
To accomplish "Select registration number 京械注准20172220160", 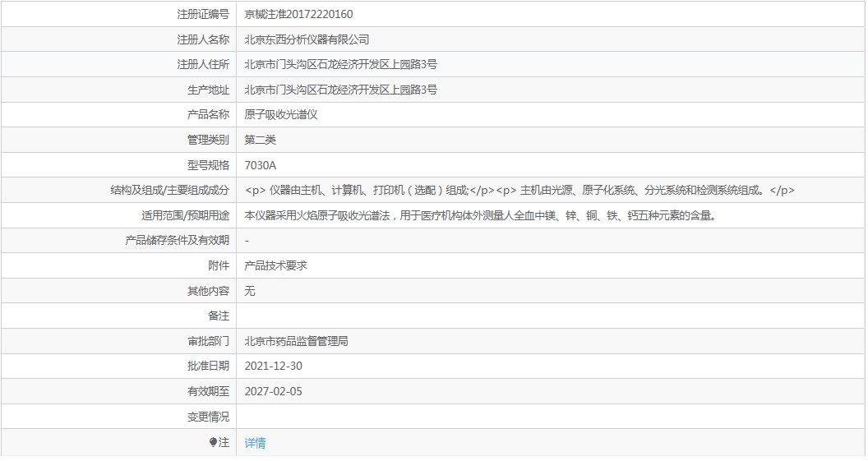I will pos(298,15).
